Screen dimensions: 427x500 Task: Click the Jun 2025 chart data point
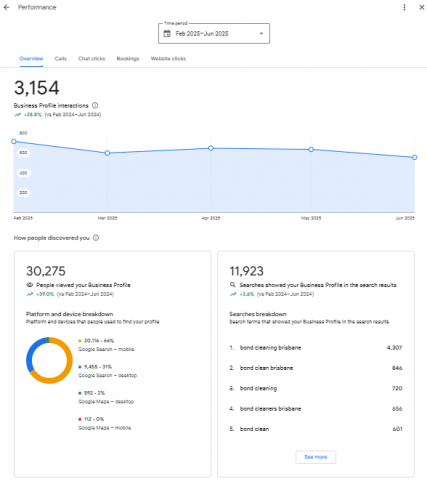coord(414,157)
